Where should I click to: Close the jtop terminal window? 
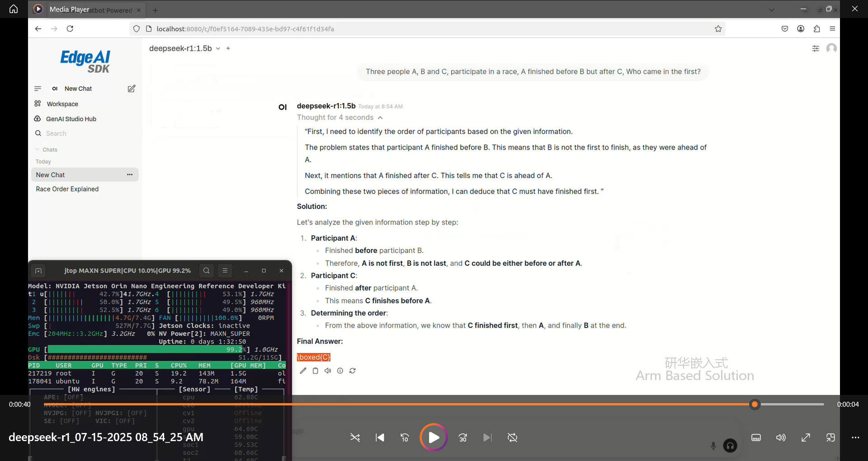point(281,271)
